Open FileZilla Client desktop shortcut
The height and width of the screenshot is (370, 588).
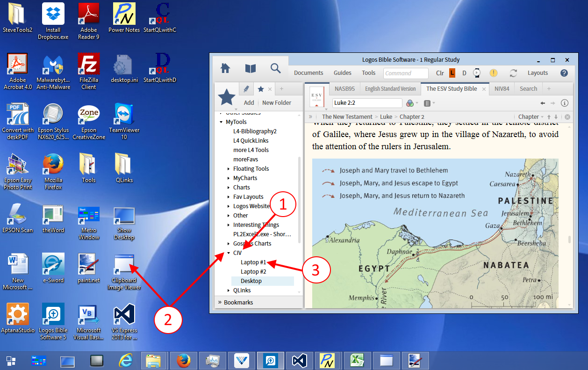coord(89,71)
